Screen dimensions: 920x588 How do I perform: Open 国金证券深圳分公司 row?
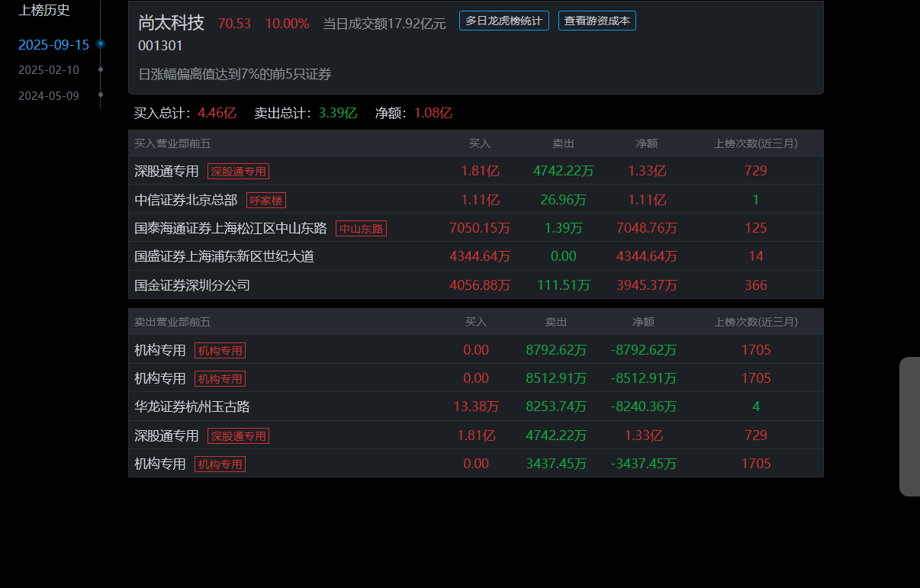tap(476, 285)
